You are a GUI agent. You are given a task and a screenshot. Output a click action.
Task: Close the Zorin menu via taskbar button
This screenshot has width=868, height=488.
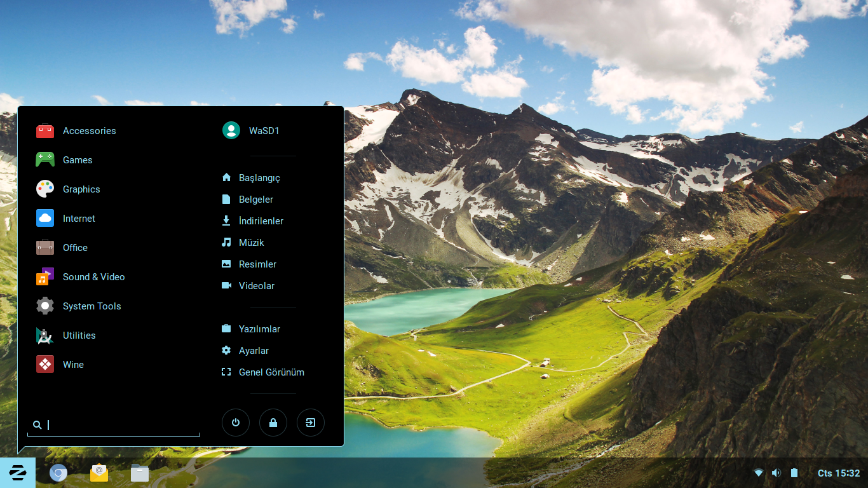pos(18,473)
